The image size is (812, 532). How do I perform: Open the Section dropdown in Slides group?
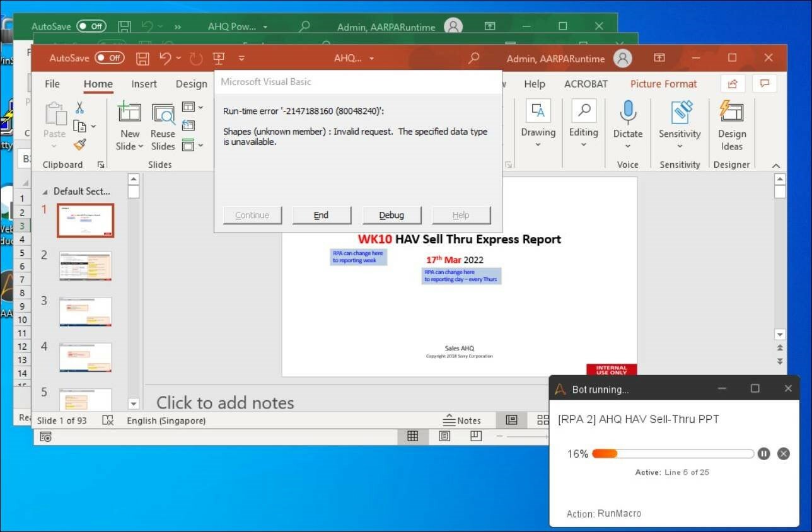point(192,146)
